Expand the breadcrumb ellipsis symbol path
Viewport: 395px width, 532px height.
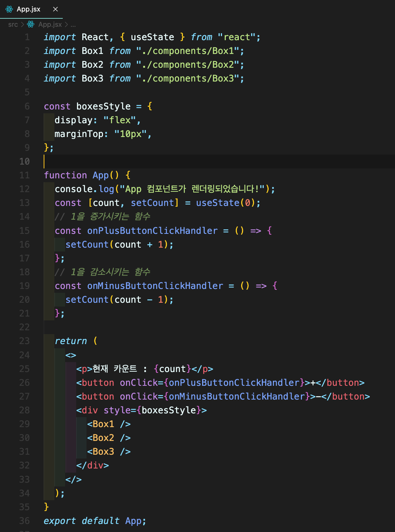click(x=73, y=24)
